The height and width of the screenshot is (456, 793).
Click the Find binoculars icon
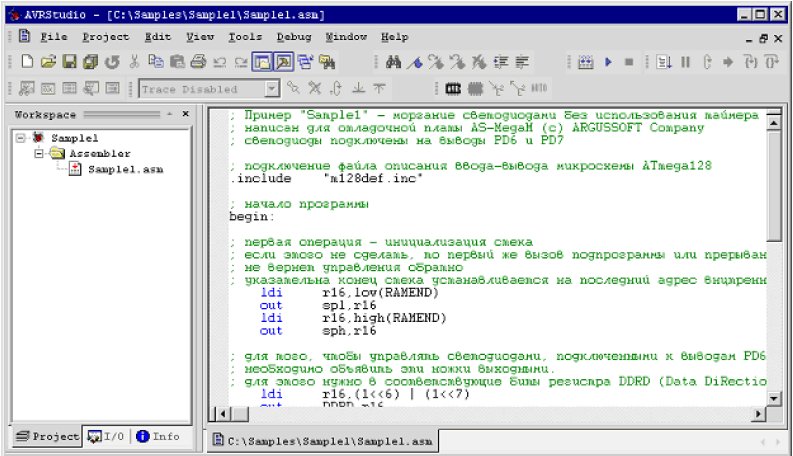[x=393, y=62]
